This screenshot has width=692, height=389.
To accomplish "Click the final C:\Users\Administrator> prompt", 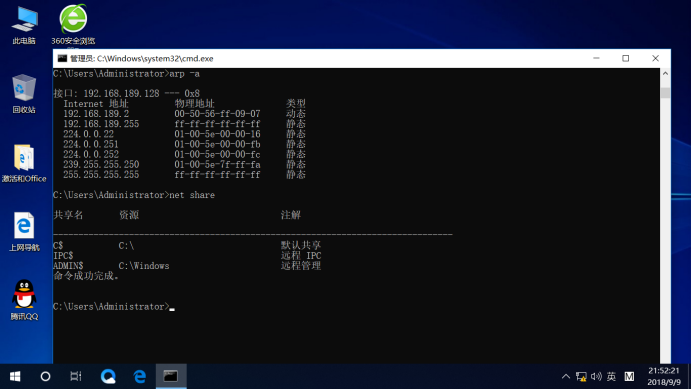I will 111,306.
